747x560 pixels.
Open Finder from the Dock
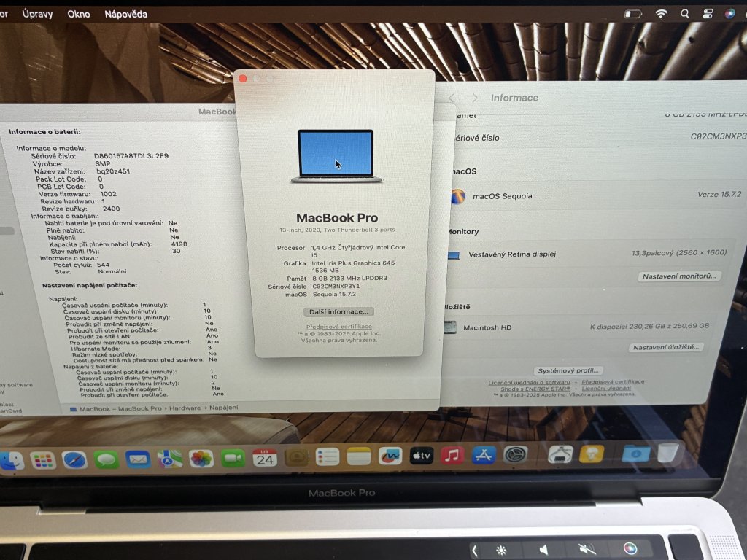click(x=12, y=460)
